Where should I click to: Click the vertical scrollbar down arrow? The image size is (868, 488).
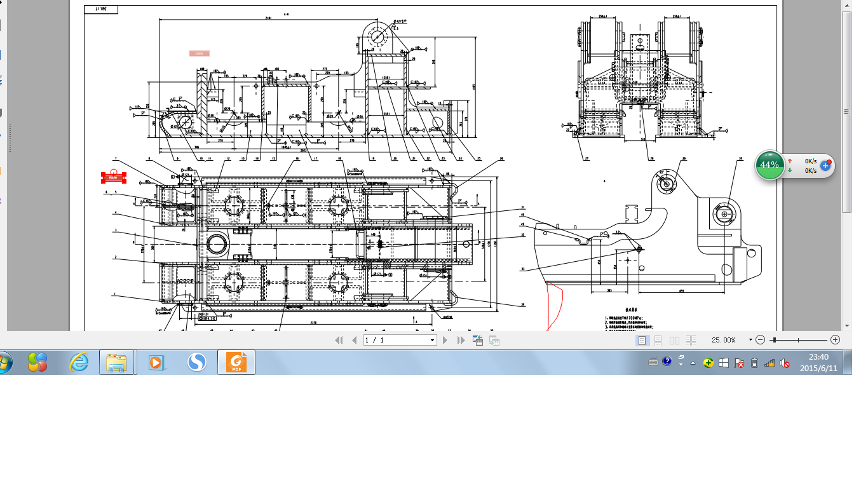(846, 325)
